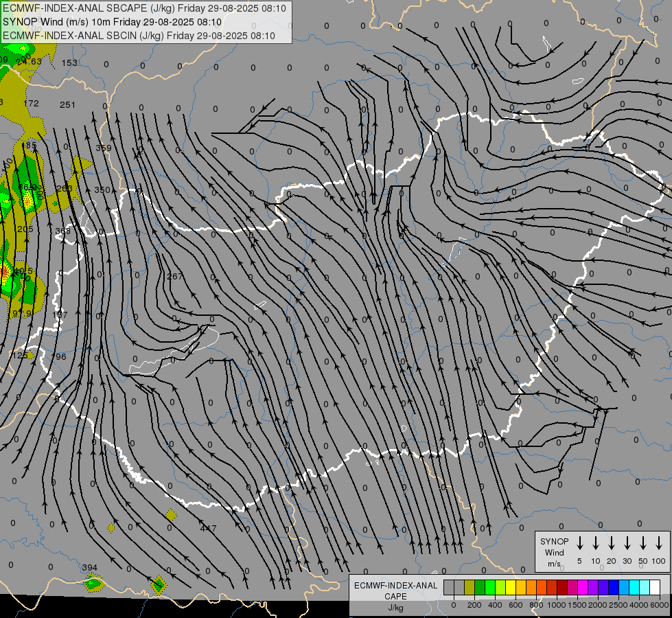This screenshot has width=672, height=618.
Task: Click the map value '153'
Action: click(69, 63)
